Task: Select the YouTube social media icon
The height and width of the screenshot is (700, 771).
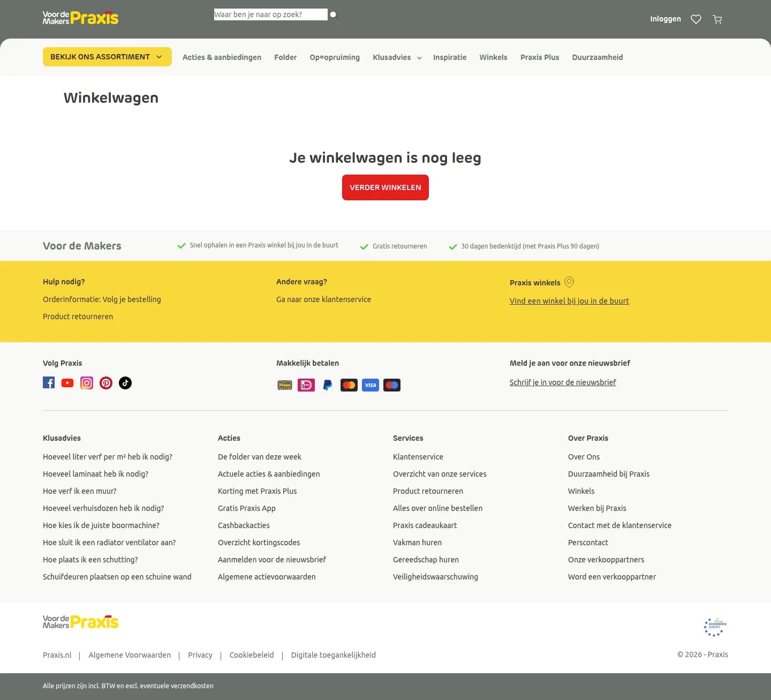Action: point(67,382)
